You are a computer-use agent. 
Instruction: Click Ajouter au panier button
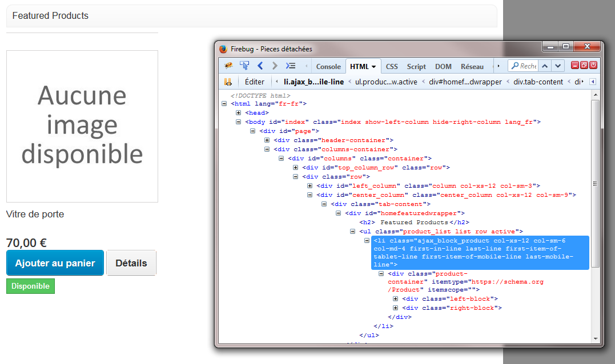(x=55, y=263)
